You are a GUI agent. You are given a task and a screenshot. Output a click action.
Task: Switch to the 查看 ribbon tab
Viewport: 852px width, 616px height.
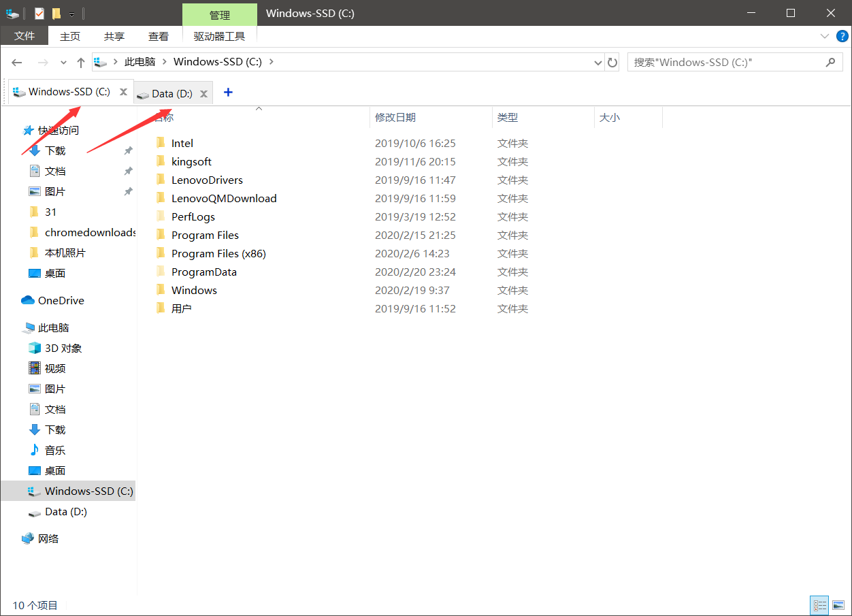pos(159,36)
